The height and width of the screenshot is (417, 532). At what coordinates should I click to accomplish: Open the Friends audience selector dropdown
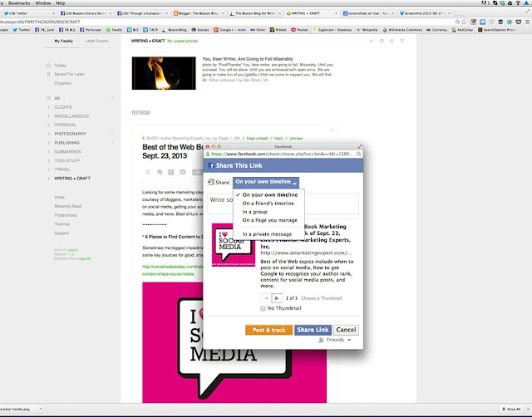click(335, 340)
